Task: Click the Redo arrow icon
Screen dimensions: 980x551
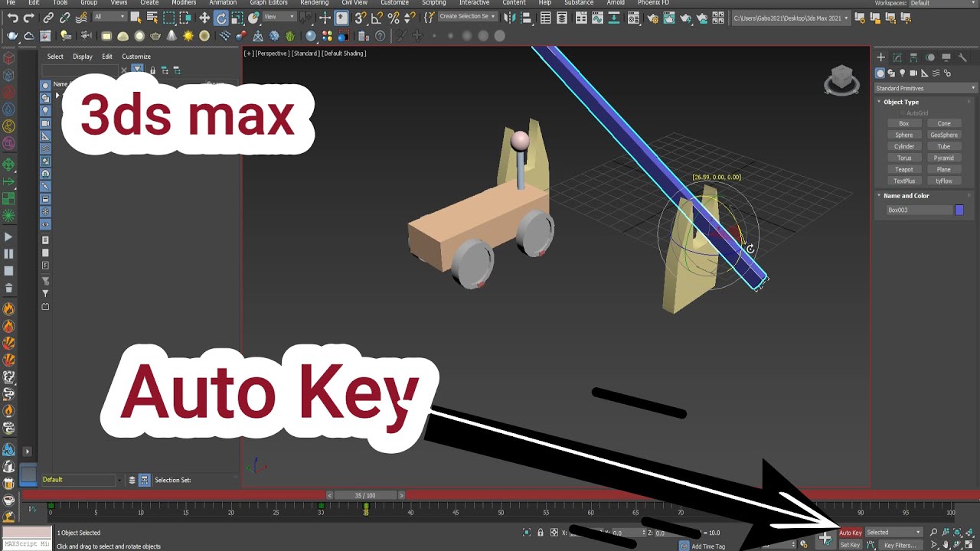Action: point(29,18)
